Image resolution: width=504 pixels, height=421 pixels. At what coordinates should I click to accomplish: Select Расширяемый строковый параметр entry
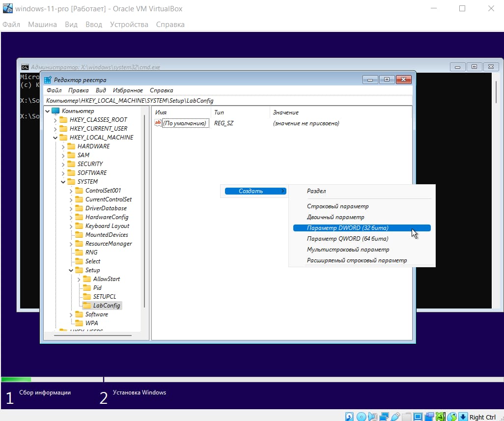362,260
